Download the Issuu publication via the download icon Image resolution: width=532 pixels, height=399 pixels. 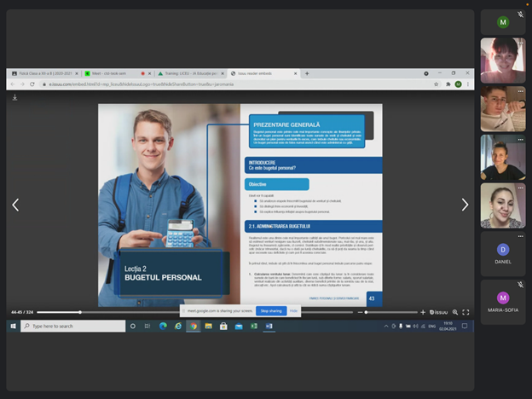tap(14, 97)
